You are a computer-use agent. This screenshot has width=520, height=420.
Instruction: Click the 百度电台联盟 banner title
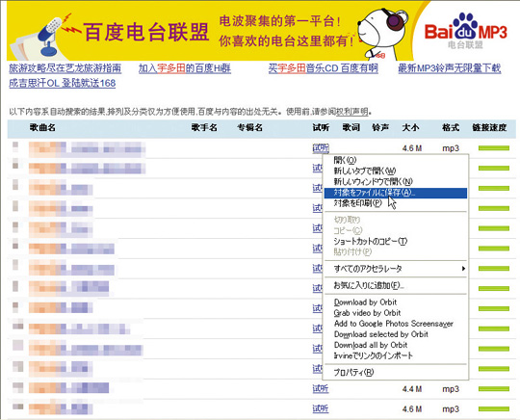tap(146, 32)
